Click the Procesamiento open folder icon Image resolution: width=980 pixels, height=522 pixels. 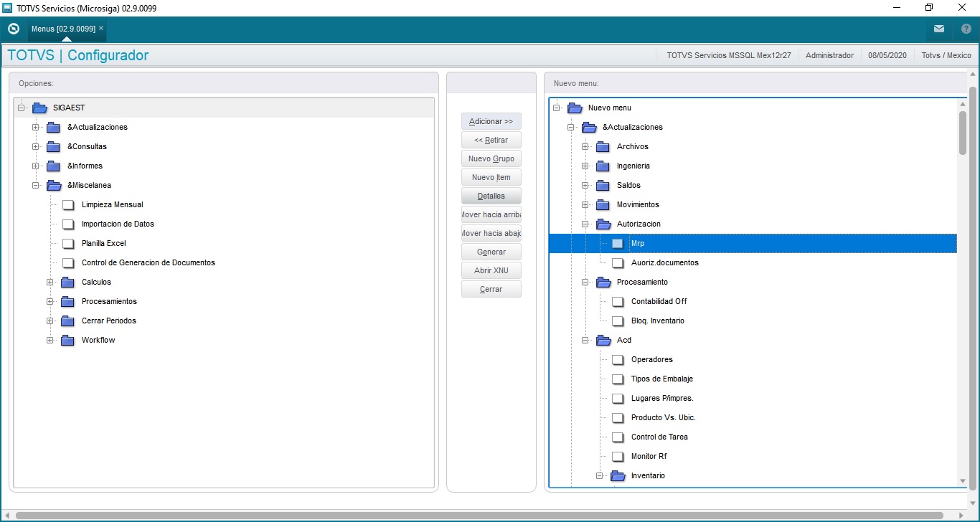[603, 282]
